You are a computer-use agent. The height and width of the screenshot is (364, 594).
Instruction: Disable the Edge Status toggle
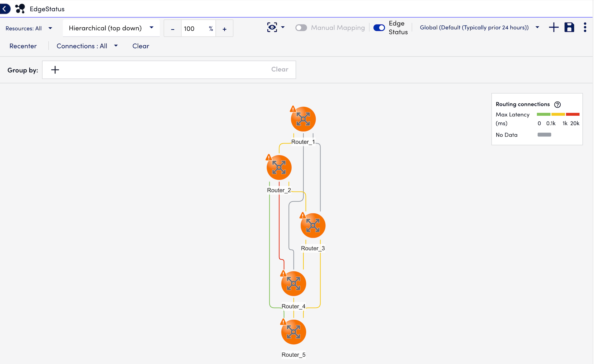[x=379, y=28]
